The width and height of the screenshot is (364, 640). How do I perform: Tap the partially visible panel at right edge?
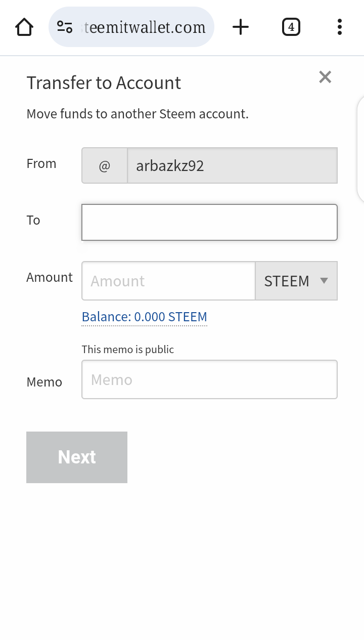[360, 149]
